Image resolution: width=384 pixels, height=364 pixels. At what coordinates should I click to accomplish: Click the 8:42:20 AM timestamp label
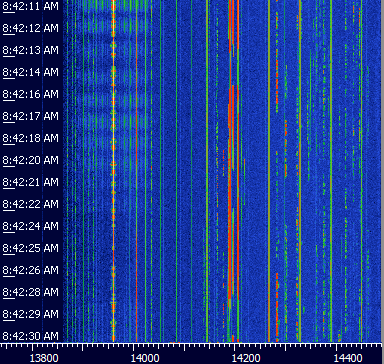point(31,160)
